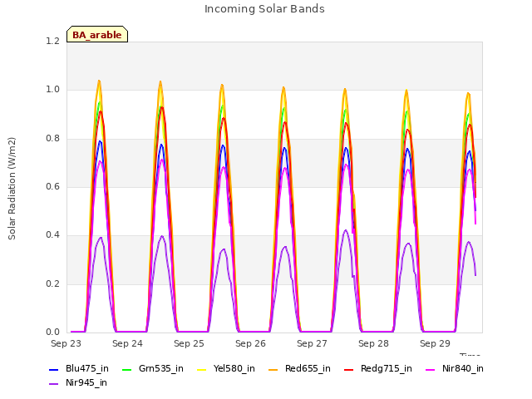Click the Redg715_in legend color swatch
Screen dimensions: 532x399
pos(349,369)
